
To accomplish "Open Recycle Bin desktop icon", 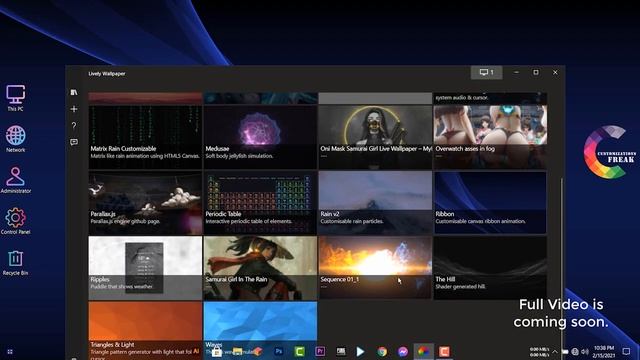I will pyautogui.click(x=16, y=262).
